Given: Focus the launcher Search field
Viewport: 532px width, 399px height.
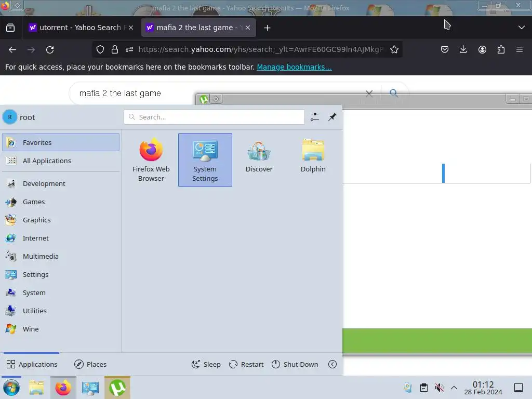Looking at the screenshot, I should (x=214, y=117).
